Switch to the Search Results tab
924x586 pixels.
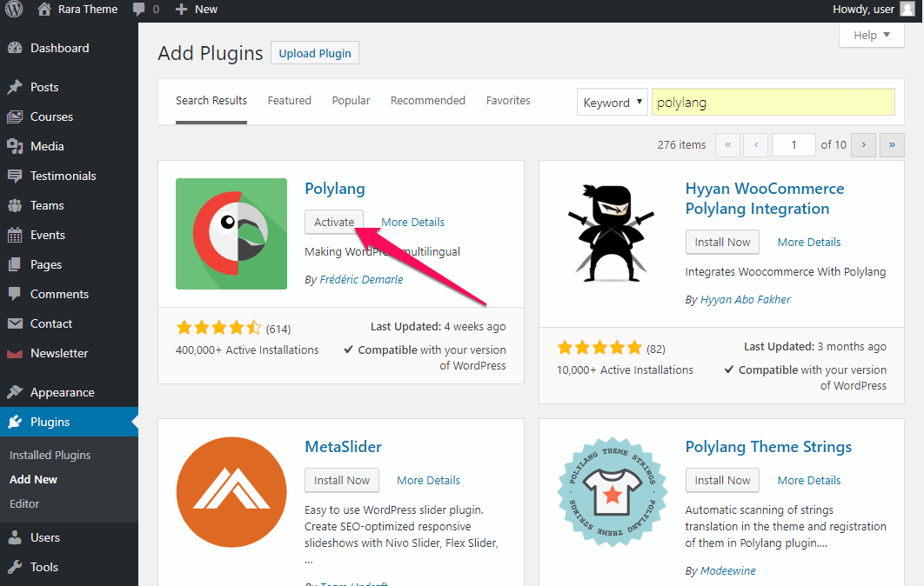click(x=211, y=101)
